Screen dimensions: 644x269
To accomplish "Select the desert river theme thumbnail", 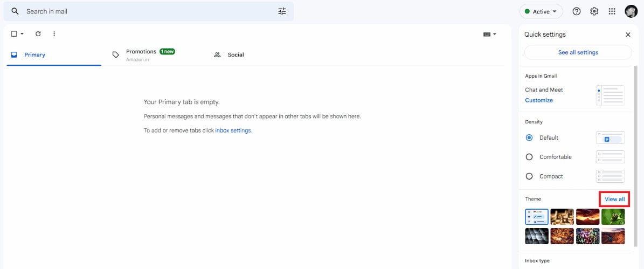I will pyautogui.click(x=613, y=236).
